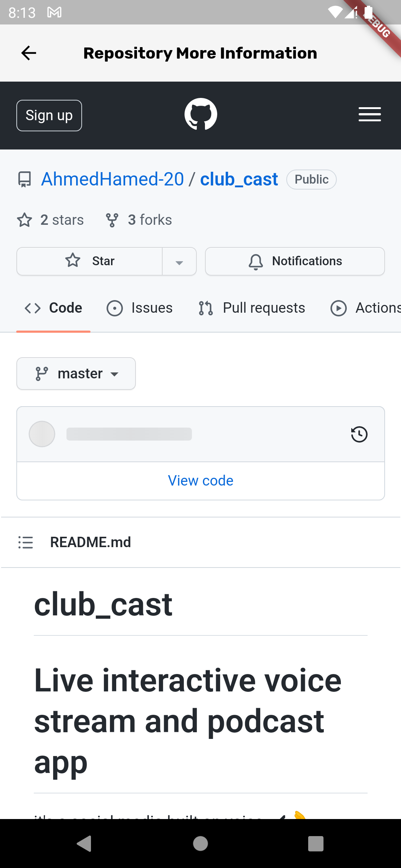The image size is (401, 868).
Task: Tap the back arrow in the app bar
Action: 28,53
